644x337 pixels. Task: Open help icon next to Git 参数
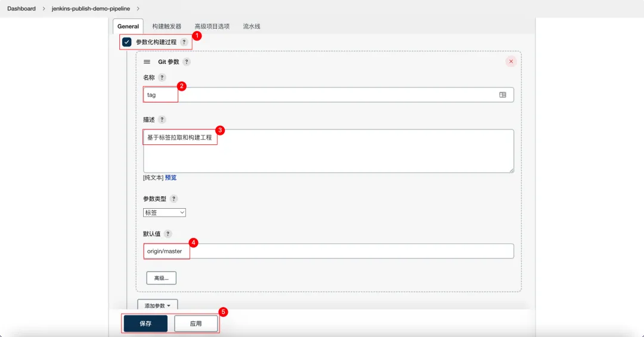(187, 61)
